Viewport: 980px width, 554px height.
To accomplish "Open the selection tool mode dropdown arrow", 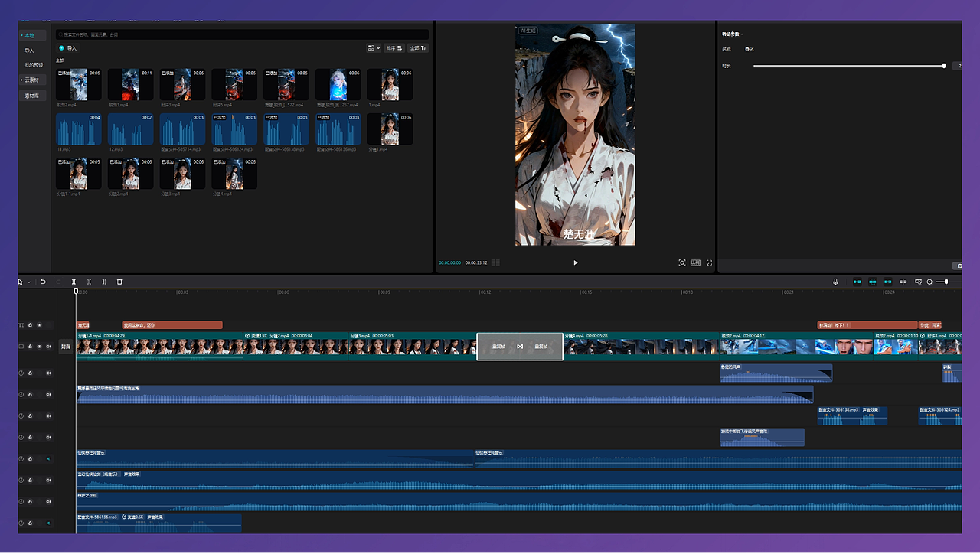I will click(x=29, y=282).
